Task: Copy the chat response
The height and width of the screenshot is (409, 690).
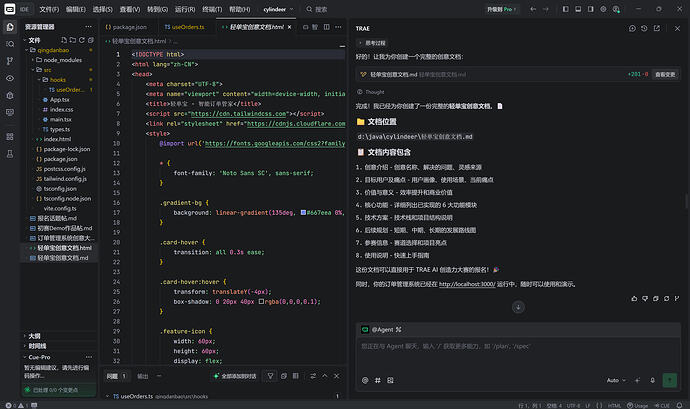Action: click(x=656, y=298)
